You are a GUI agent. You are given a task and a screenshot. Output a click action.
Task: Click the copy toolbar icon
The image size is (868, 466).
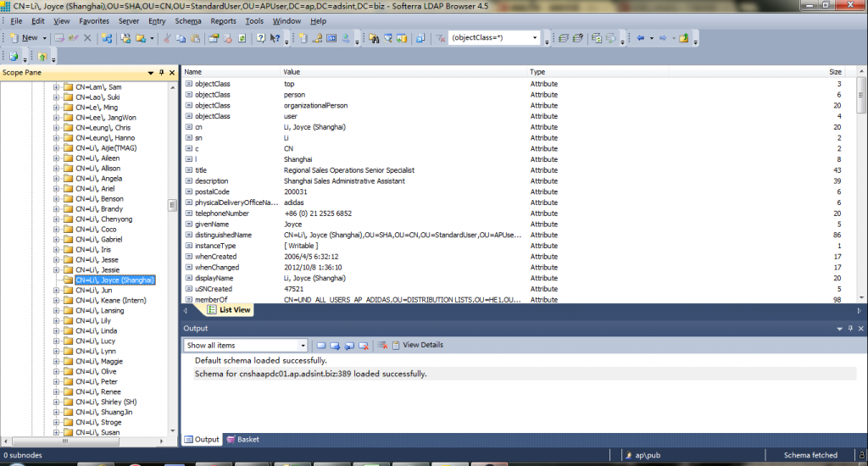pyautogui.click(x=181, y=38)
